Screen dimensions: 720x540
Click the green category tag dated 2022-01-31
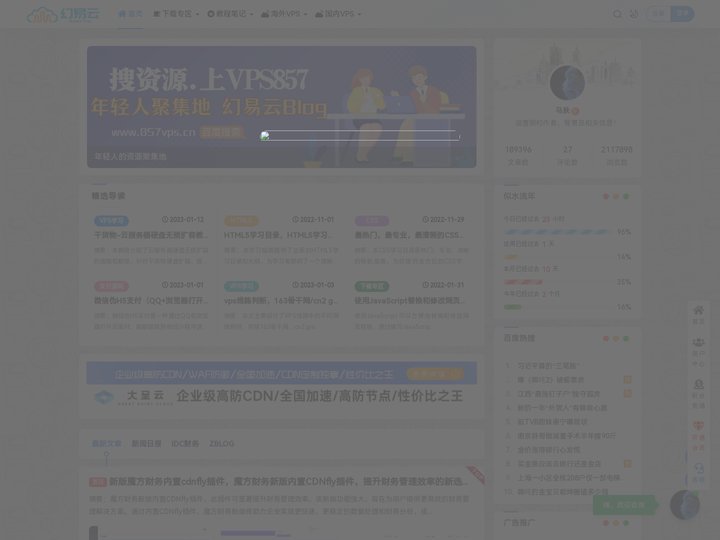tap(372, 286)
